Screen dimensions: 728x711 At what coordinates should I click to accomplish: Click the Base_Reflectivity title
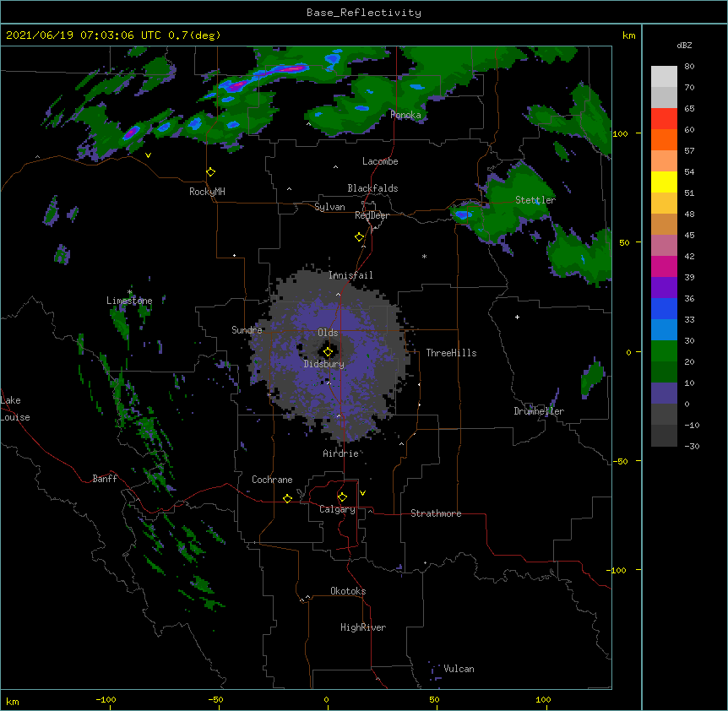click(364, 13)
